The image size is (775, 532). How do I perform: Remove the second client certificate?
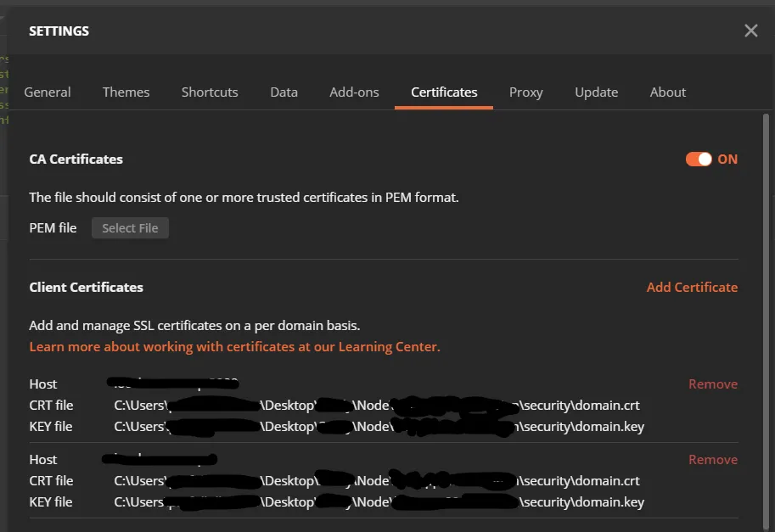(712, 460)
